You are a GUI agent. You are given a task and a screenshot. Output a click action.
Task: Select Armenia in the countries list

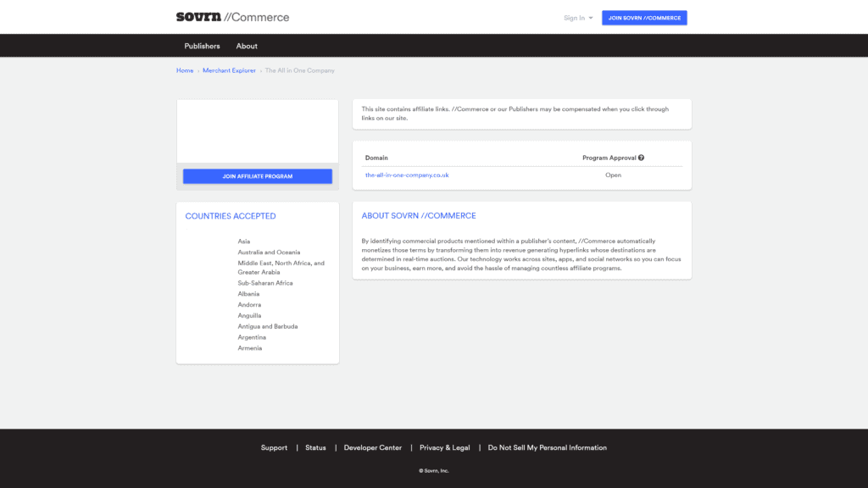pyautogui.click(x=250, y=348)
